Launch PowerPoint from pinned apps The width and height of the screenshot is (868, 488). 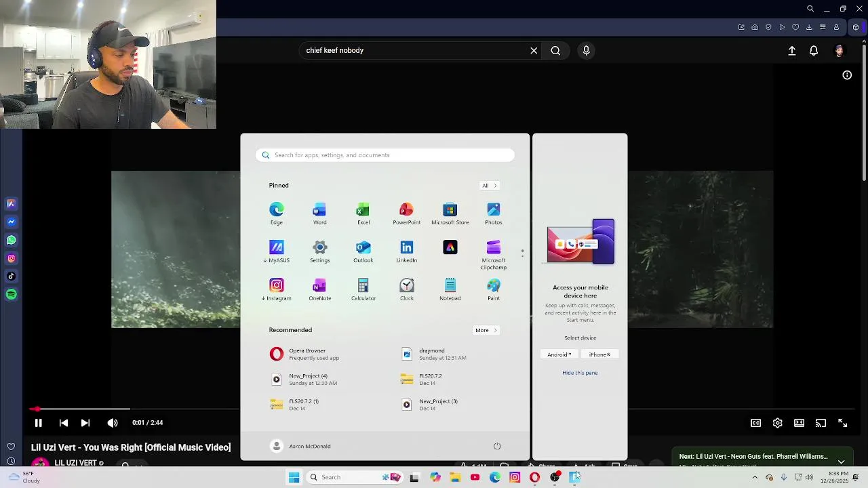[406, 213]
